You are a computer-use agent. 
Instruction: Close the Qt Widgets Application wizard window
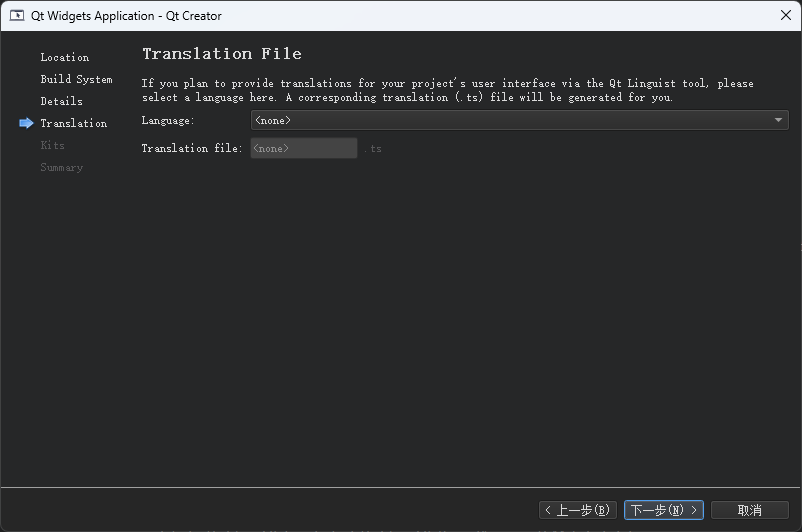point(786,15)
